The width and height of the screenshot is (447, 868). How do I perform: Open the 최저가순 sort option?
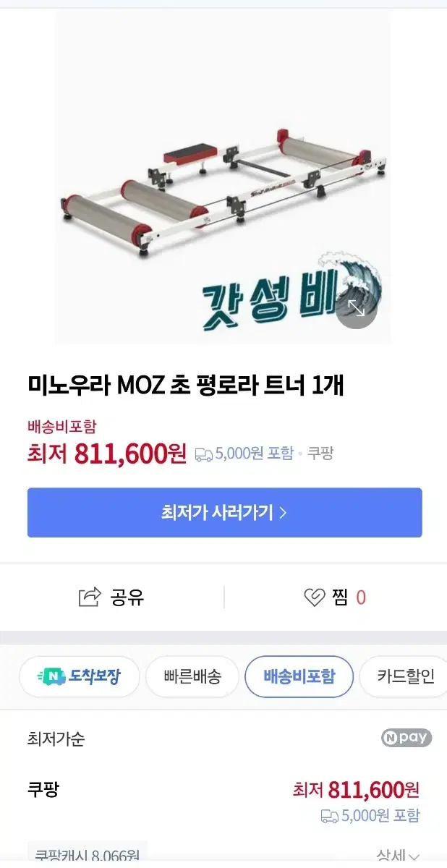point(56,739)
